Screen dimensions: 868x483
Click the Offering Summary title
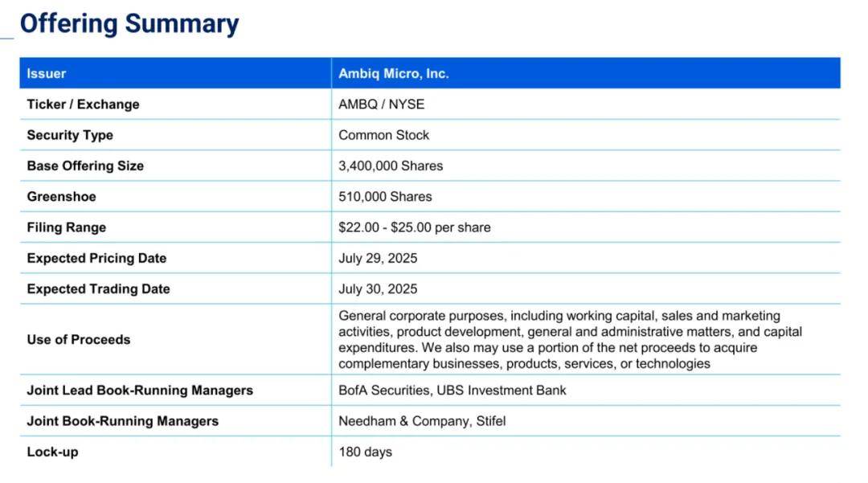coord(129,24)
